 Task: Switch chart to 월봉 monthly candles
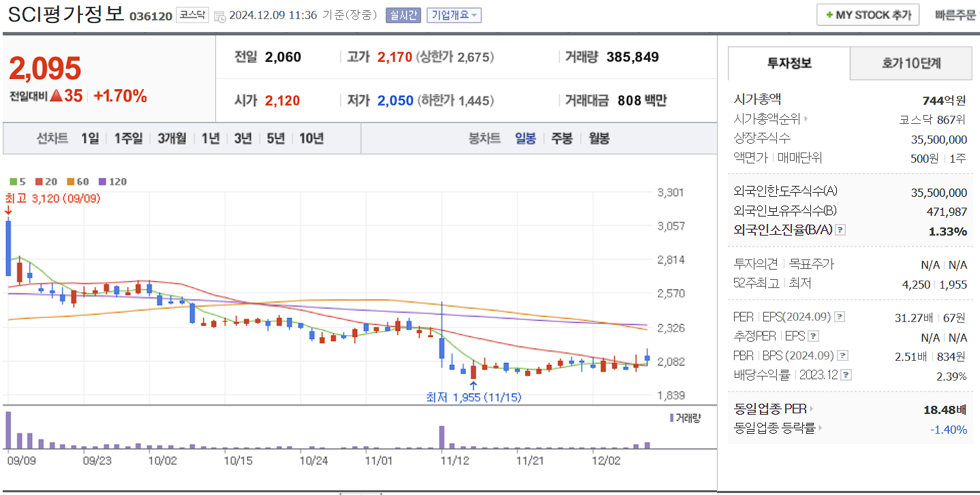pos(598,138)
